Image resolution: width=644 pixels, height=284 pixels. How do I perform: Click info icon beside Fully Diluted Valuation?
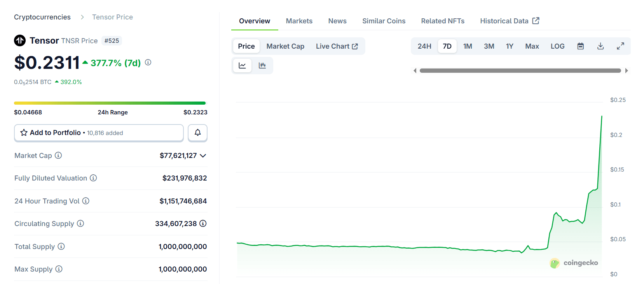point(93,178)
